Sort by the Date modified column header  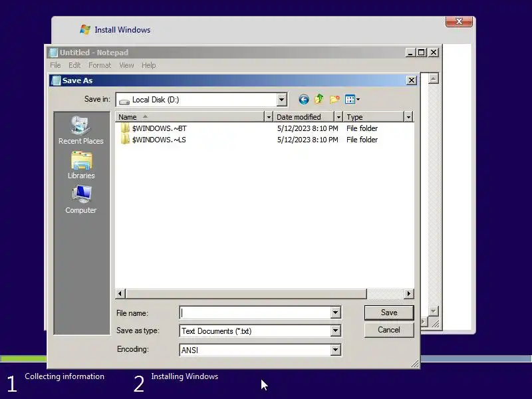[x=304, y=117]
